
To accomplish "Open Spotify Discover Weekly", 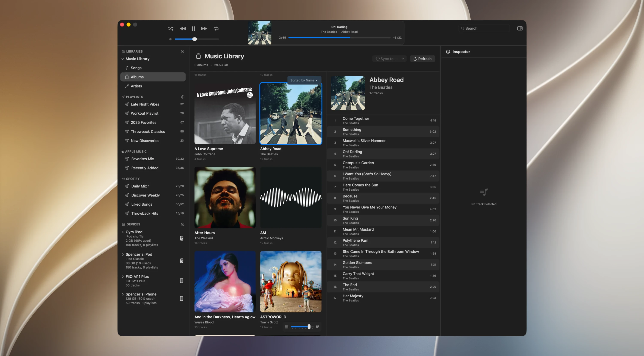I will (x=153, y=195).
